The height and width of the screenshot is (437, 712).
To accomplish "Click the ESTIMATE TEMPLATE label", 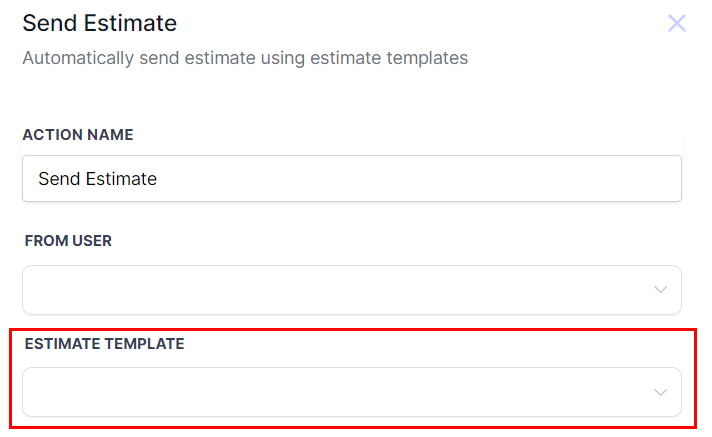I will (x=104, y=343).
